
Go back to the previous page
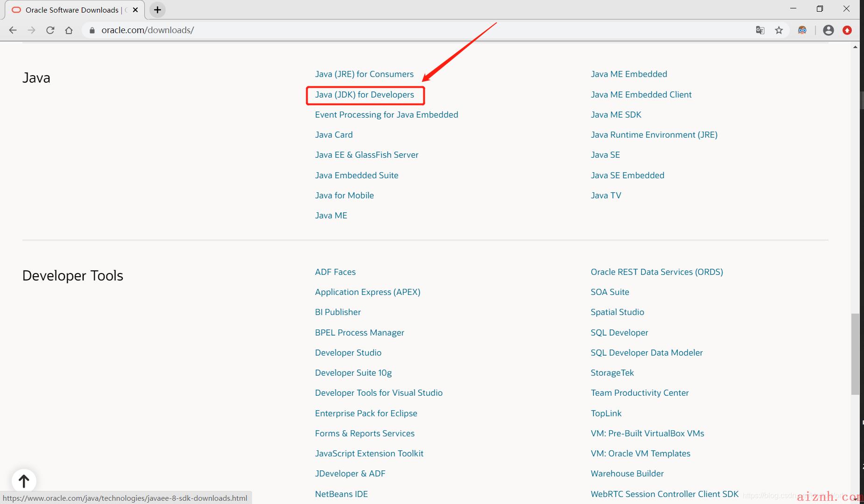click(x=13, y=30)
